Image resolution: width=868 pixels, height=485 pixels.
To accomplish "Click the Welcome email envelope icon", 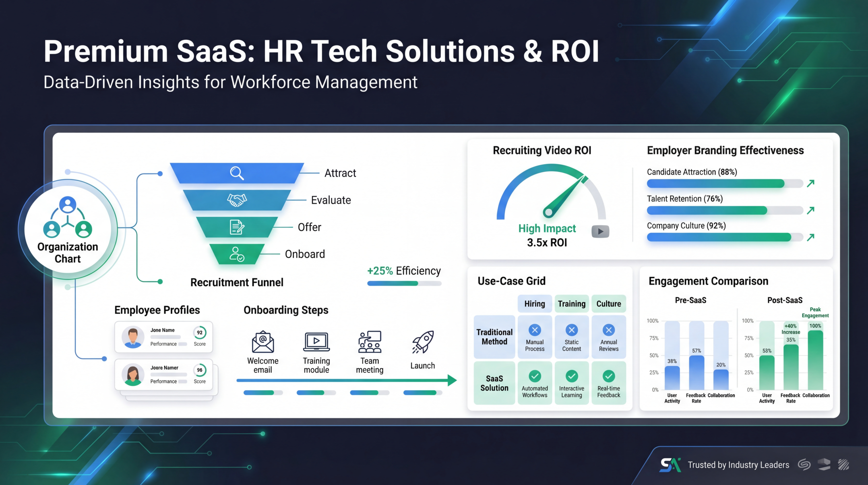I will tap(263, 342).
